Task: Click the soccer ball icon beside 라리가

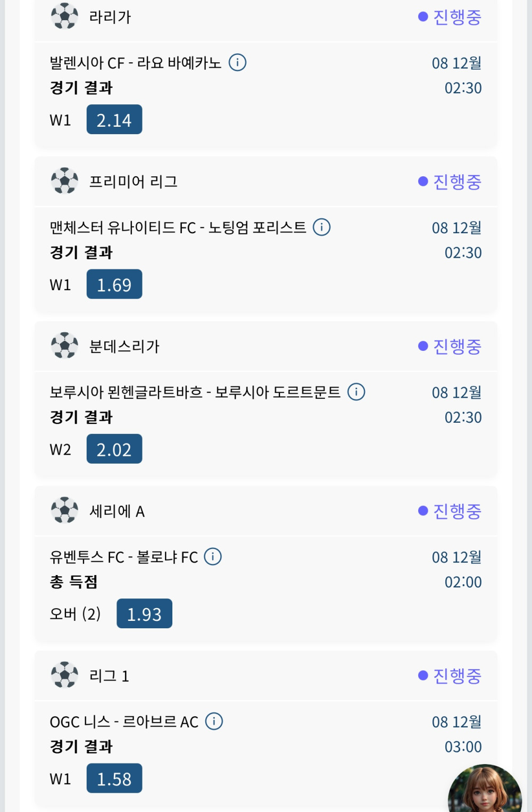Action: (64, 17)
